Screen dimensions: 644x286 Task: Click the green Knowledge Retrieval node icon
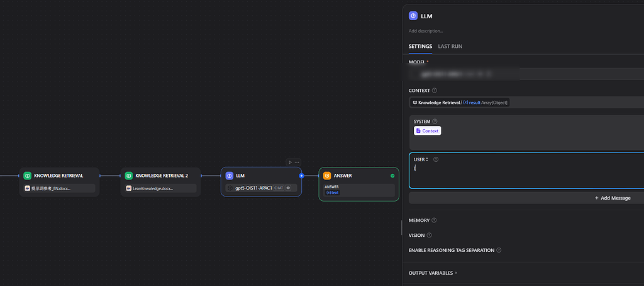(27, 176)
